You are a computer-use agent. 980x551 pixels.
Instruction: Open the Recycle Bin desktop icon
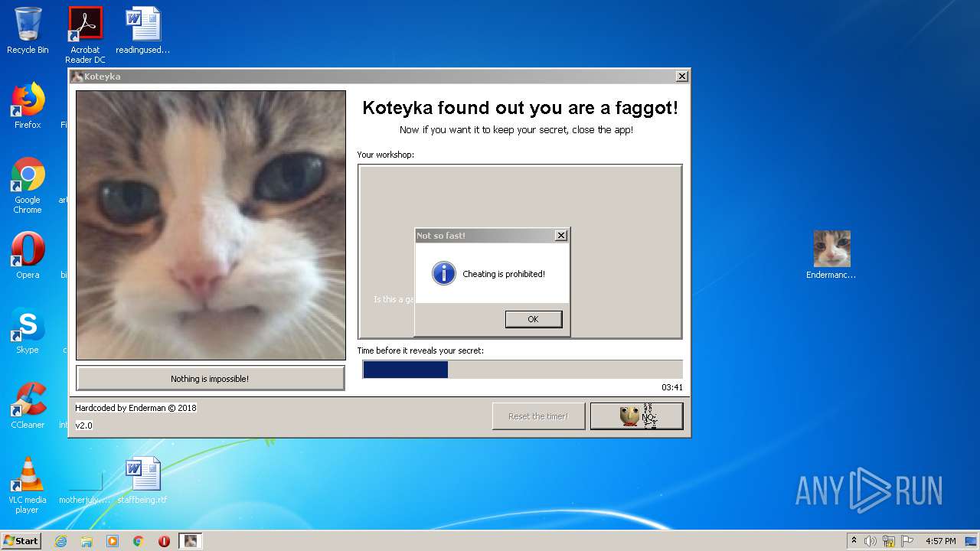tap(28, 31)
